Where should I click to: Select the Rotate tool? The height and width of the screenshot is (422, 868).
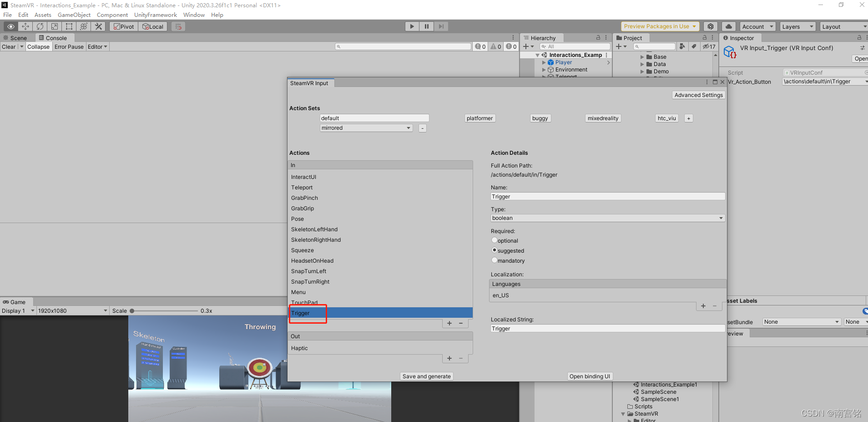[x=40, y=26]
